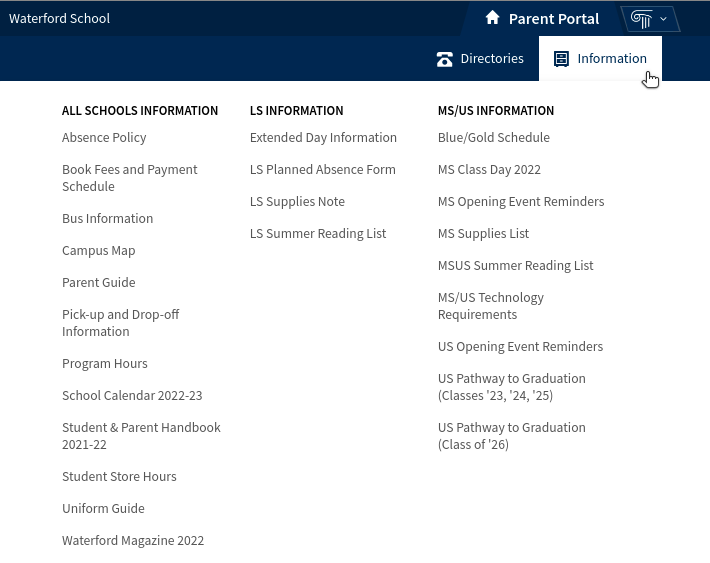Open School Calendar 2022-23
This screenshot has width=710, height=563.
pyautogui.click(x=132, y=395)
